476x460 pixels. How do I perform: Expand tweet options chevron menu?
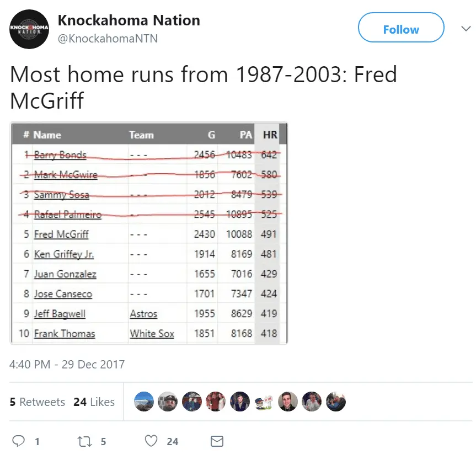point(466,29)
